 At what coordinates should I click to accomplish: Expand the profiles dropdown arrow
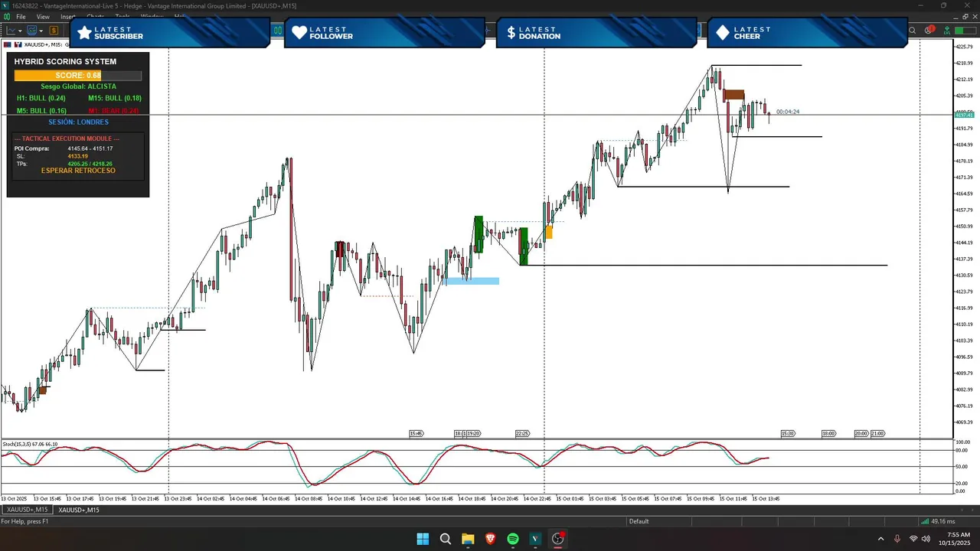pyautogui.click(x=41, y=31)
